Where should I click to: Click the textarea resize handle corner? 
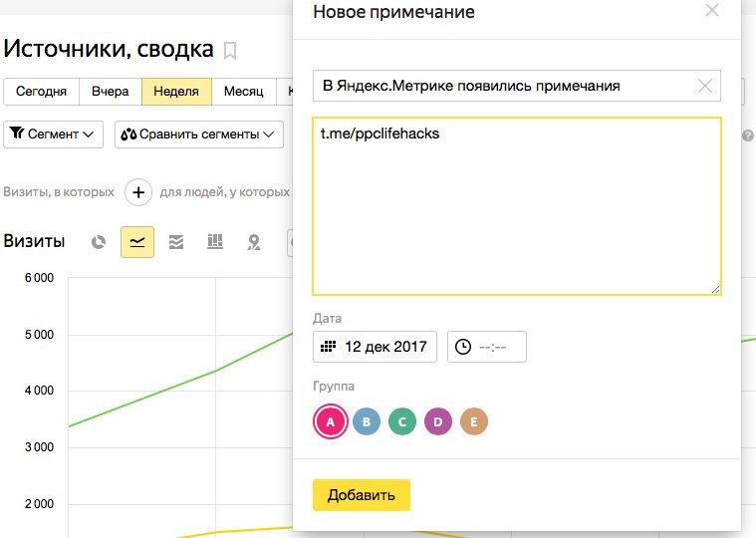tap(715, 289)
